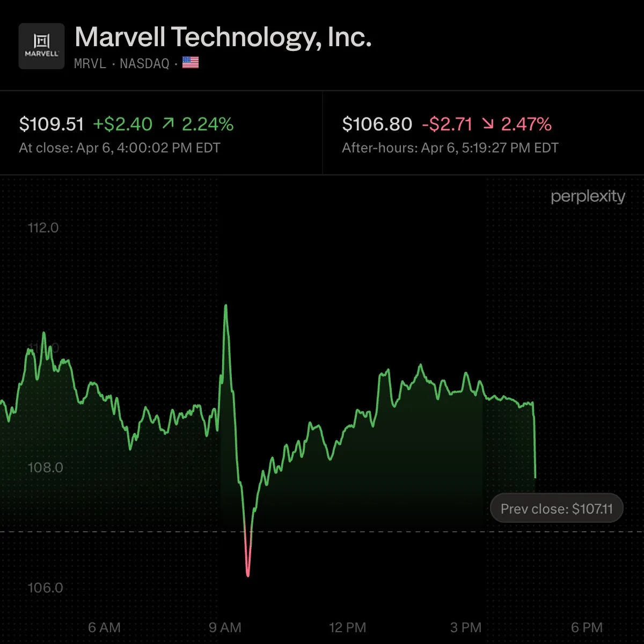
Task: Open the Marvell Technology, Inc. title
Action: [x=223, y=37]
